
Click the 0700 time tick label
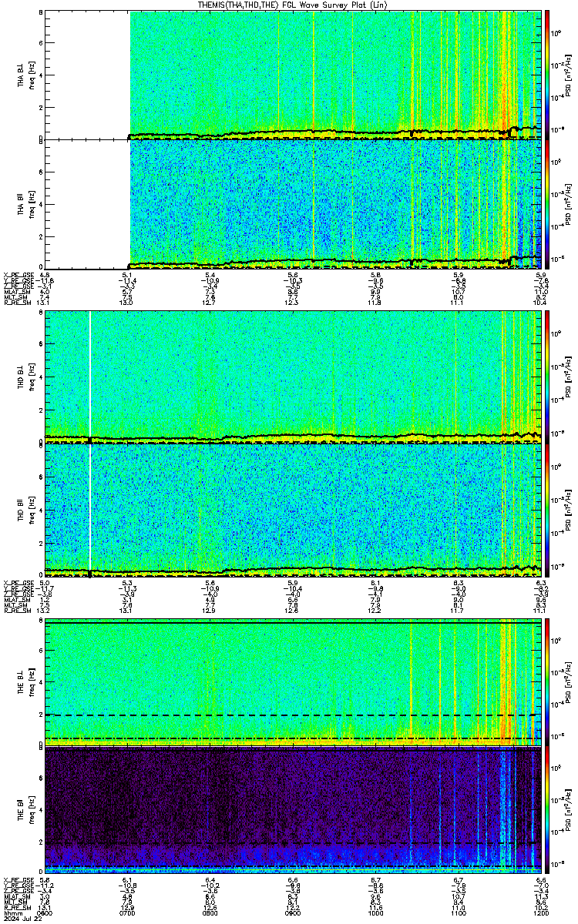coord(127,912)
